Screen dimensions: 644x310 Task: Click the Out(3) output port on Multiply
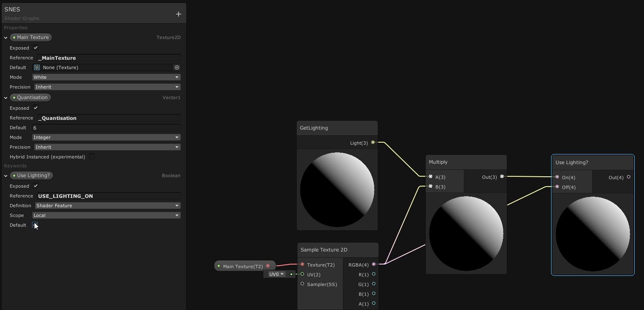coord(502,177)
